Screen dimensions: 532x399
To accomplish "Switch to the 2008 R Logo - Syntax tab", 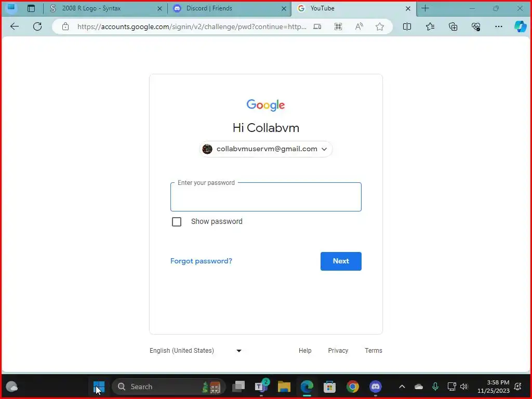I will pyautogui.click(x=105, y=8).
